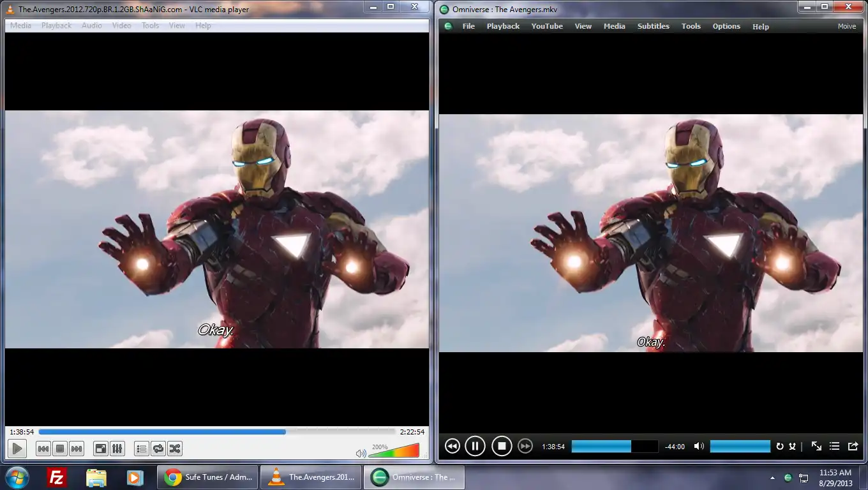Click the VLC play button
The width and height of the screenshot is (868, 490).
pyautogui.click(x=17, y=449)
